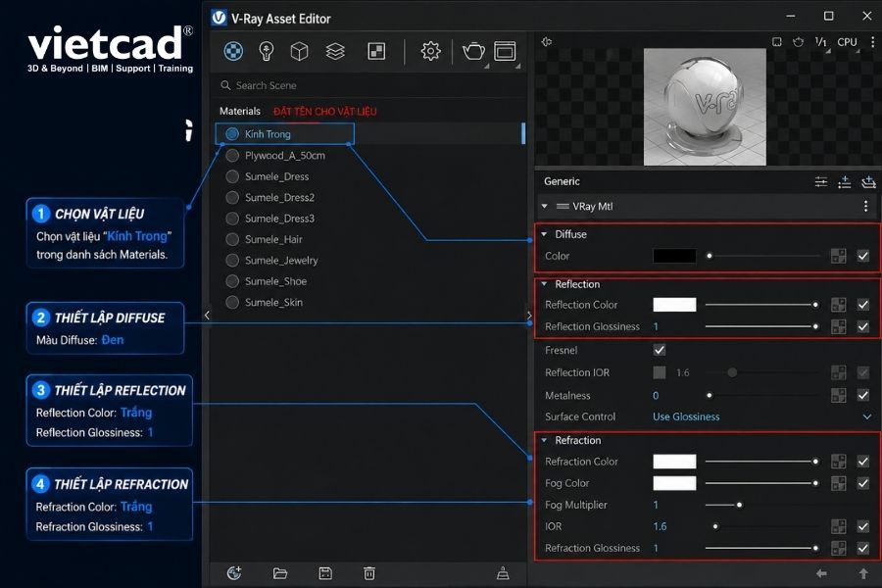This screenshot has height=588, width=882.
Task: Select the Plywood_A_50cm material
Action: tap(284, 155)
